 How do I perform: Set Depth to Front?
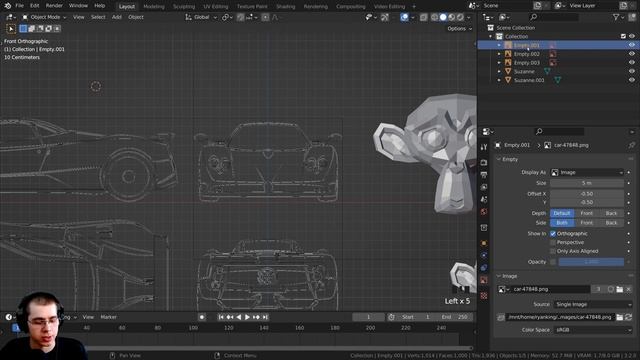587,213
